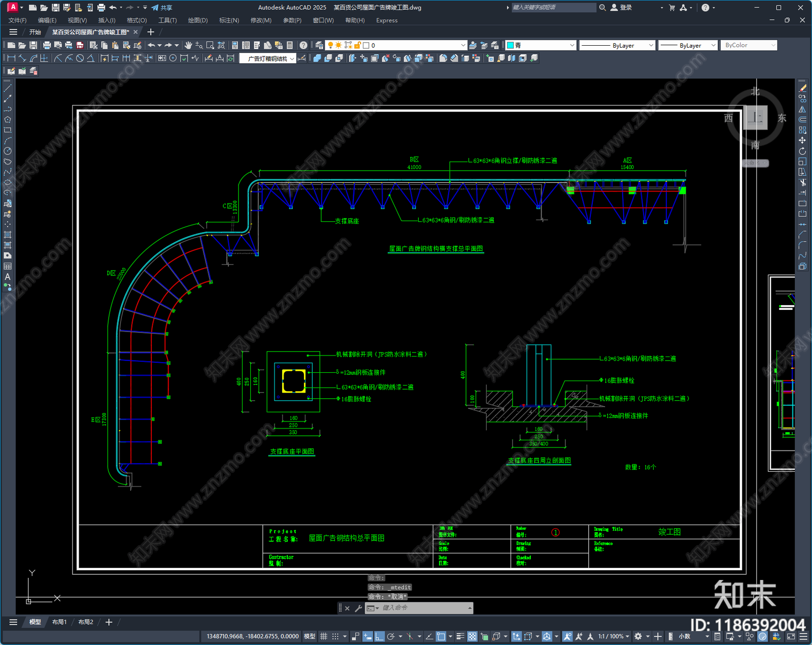
Task: Open the Pan hand tool
Action: tap(188, 45)
